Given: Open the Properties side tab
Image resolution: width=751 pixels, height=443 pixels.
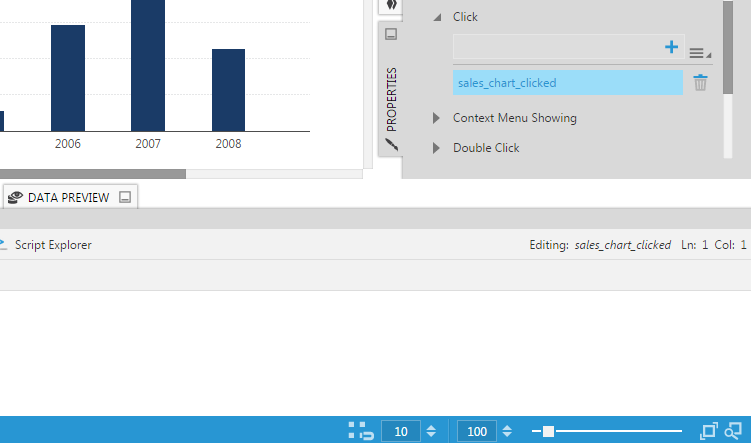Looking at the screenshot, I should point(391,100).
